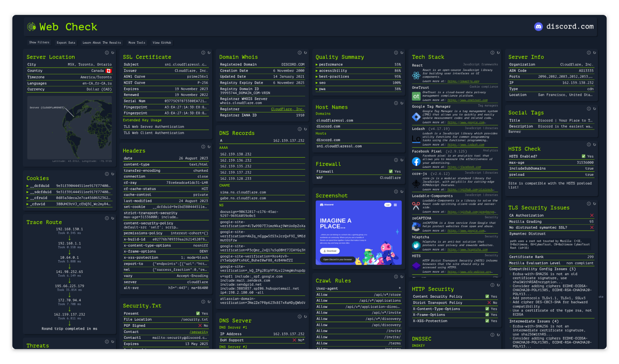Viewport: 619px width, 364px height.
Task: Click the React logo in the Tech Stack panel
Action: (x=416, y=75)
